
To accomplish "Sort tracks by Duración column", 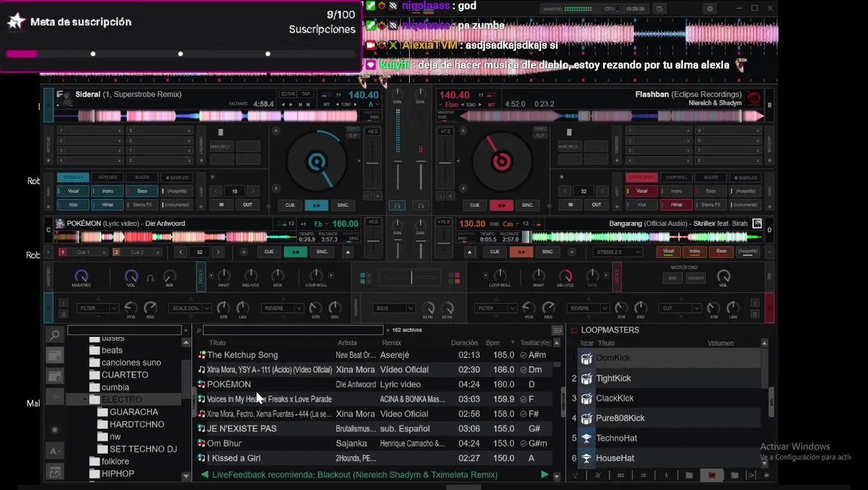I will pos(464,343).
